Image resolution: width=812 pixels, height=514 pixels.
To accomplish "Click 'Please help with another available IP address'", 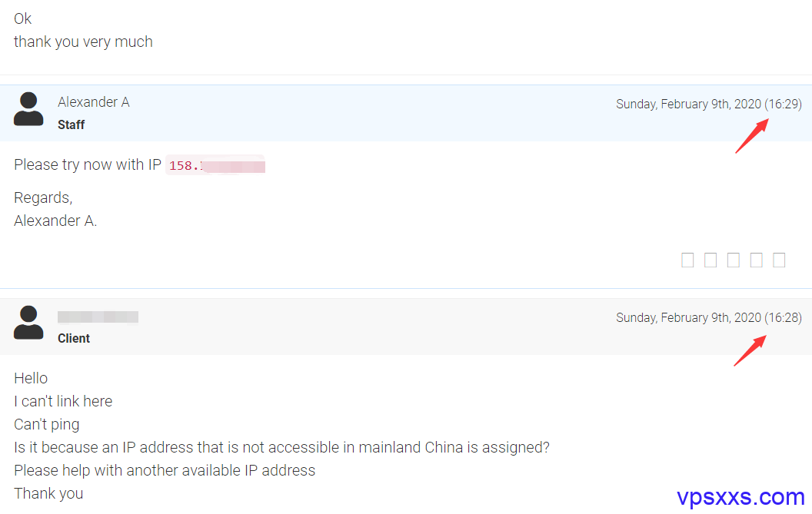I will coord(165,470).
